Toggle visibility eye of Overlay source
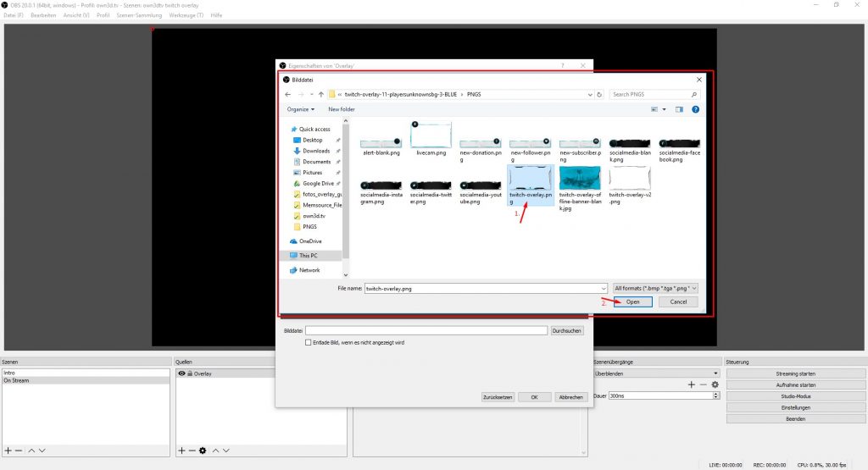 pyautogui.click(x=181, y=373)
